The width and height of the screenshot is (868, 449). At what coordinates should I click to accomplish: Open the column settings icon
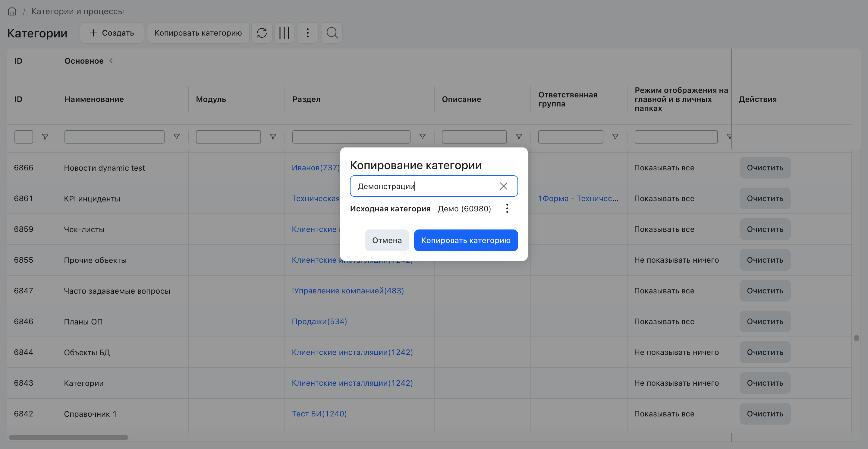click(284, 33)
